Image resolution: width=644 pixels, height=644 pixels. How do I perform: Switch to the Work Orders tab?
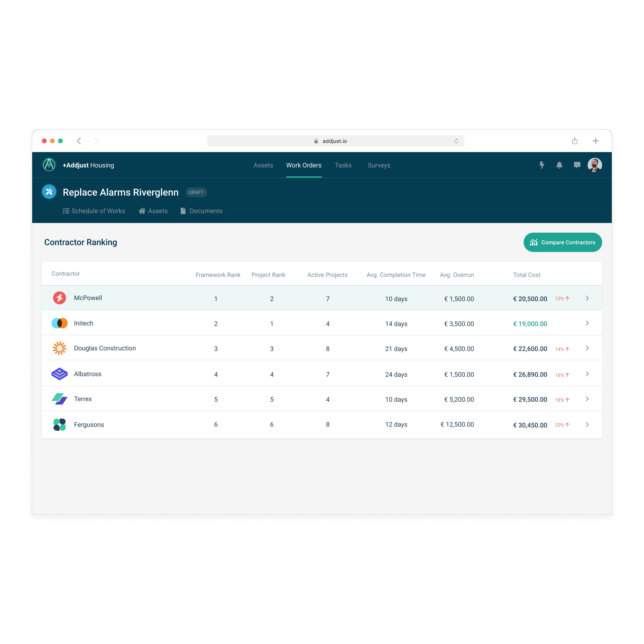[304, 165]
